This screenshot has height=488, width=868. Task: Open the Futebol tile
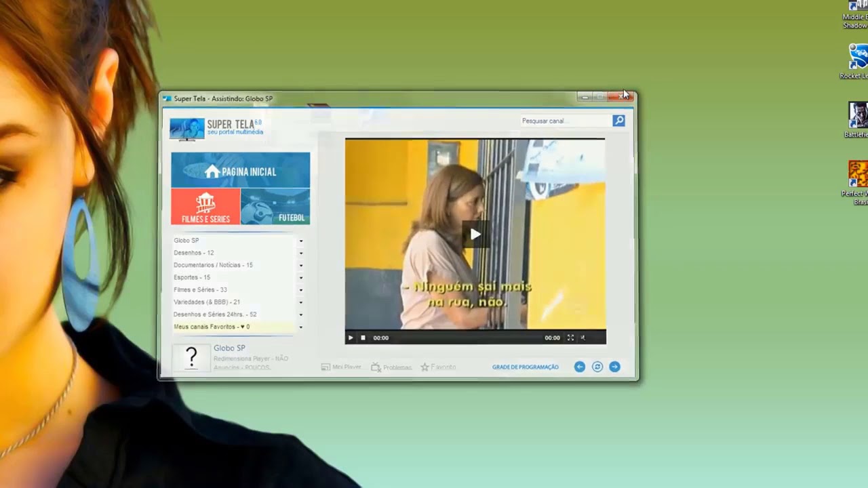[276, 207]
